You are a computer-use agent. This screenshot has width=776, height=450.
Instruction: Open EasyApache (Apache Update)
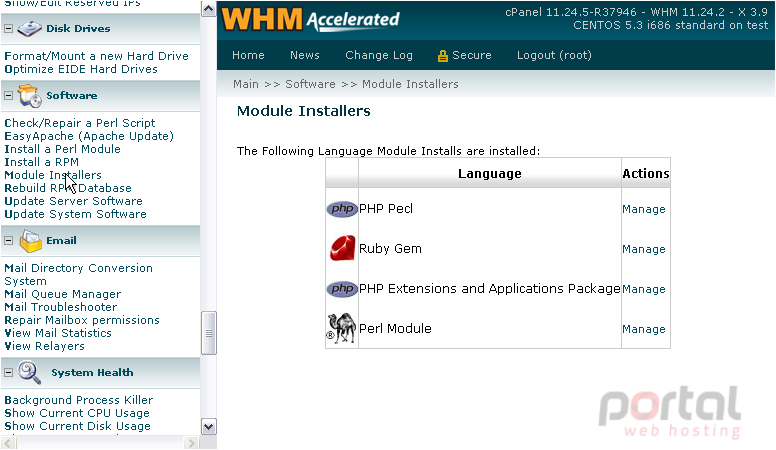point(89,136)
